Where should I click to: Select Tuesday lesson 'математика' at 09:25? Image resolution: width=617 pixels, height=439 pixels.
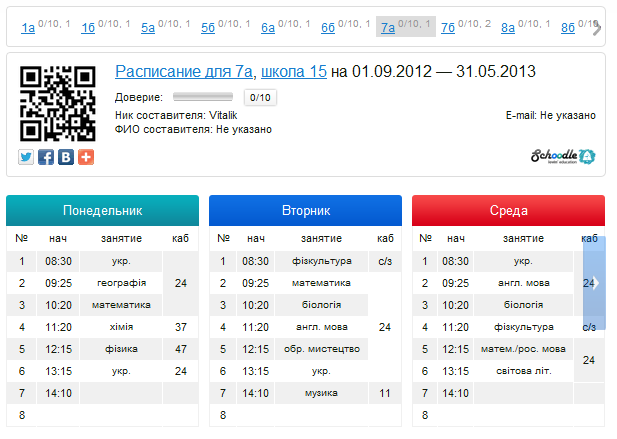(x=321, y=283)
